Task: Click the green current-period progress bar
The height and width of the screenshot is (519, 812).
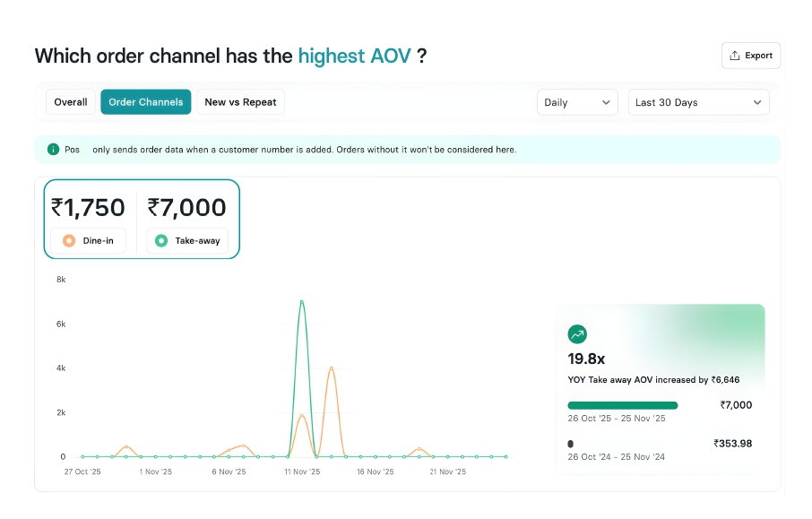Action: [x=623, y=405]
